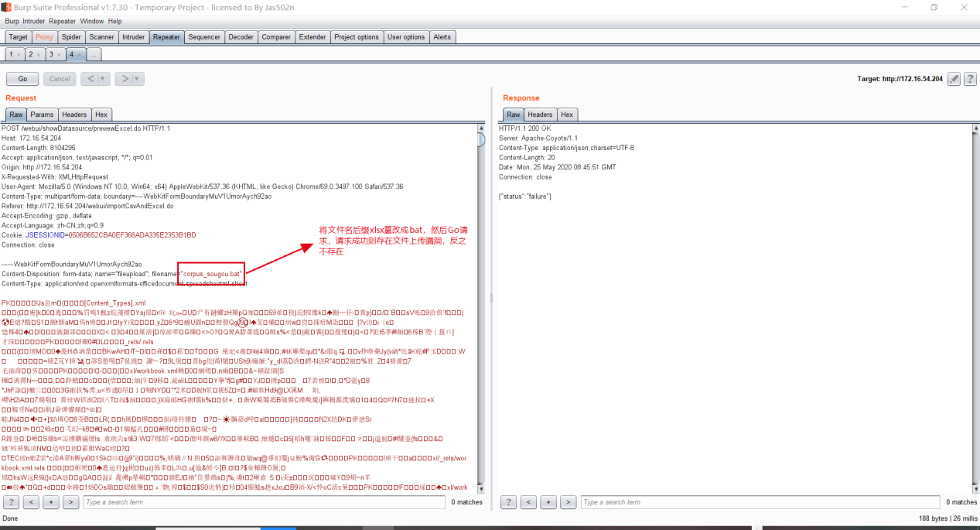The height and width of the screenshot is (530, 980).
Task: Show Request Params tab
Action: 43,115
